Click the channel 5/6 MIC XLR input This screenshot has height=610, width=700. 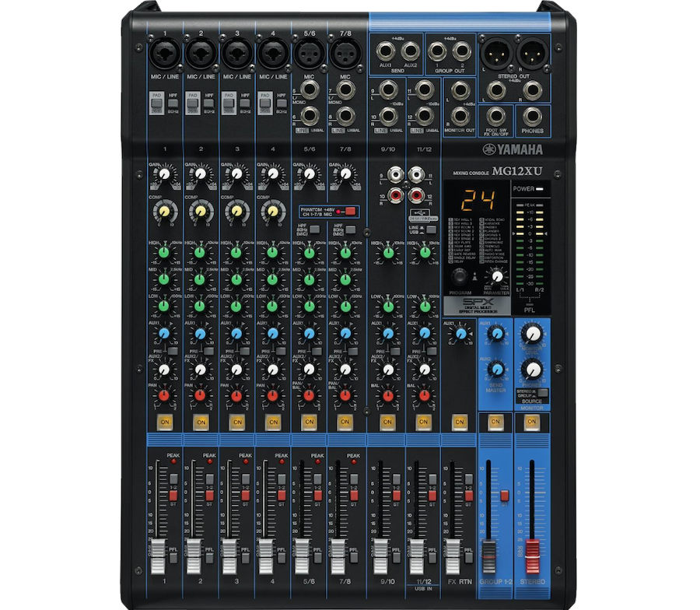click(x=309, y=53)
